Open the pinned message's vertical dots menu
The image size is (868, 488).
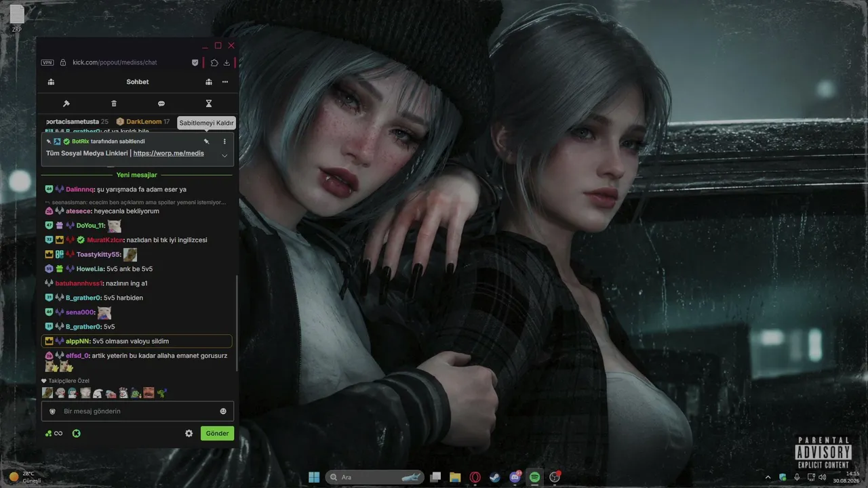point(224,142)
